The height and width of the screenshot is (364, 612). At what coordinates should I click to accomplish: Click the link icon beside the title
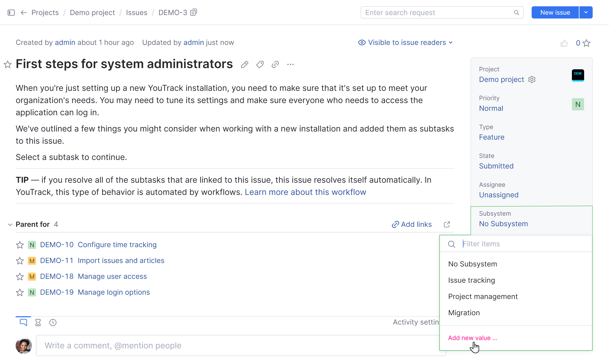[x=275, y=65]
